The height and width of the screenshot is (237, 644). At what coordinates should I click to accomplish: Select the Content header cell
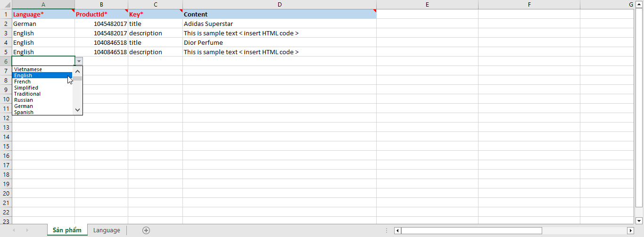tap(280, 14)
